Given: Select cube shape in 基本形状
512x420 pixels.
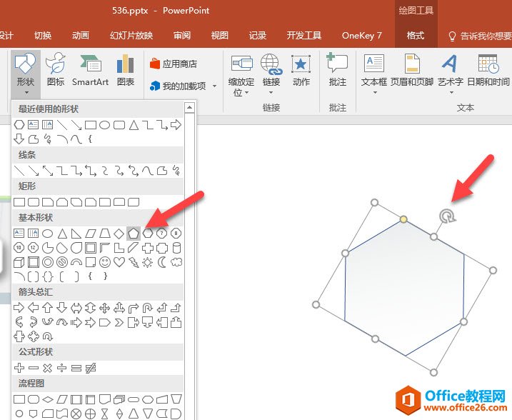Looking at the screenshot, I should 19,262.
